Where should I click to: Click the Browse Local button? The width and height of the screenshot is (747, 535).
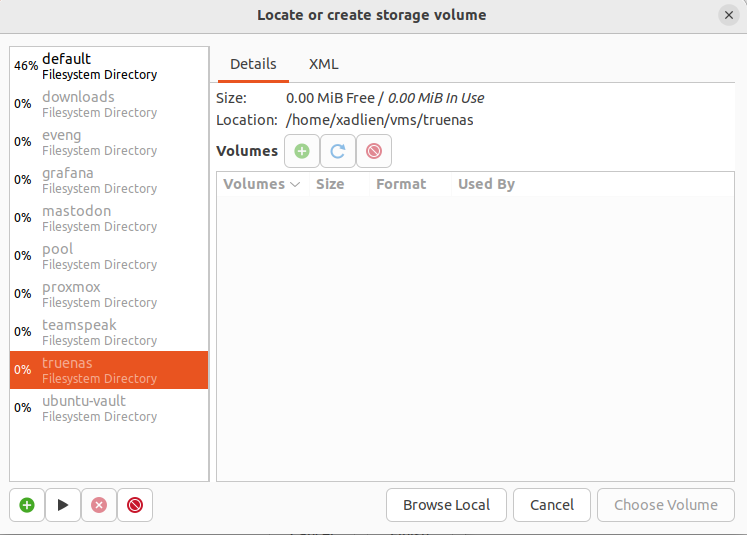[446, 505]
